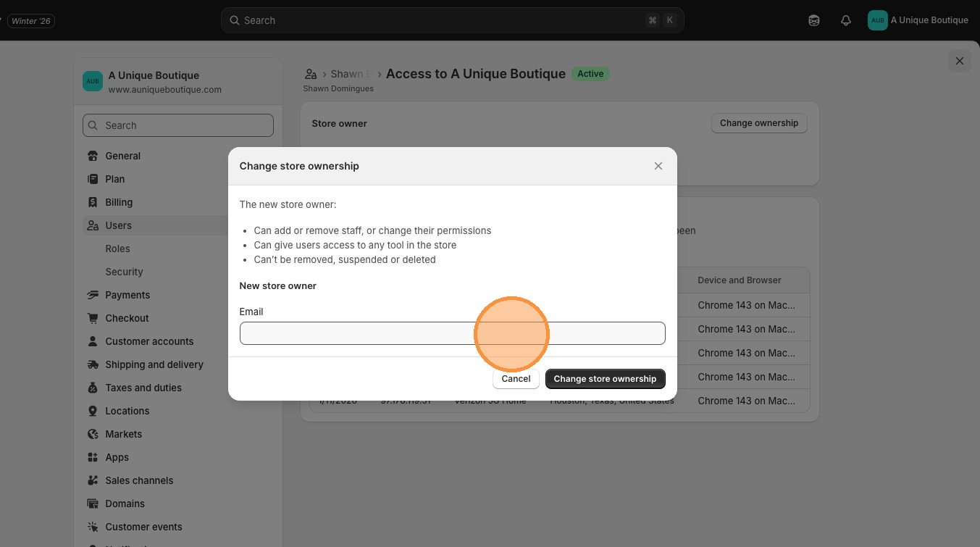Viewport: 980px width, 547px height.
Task: Click the Customer accounts person icon
Action: coord(93,341)
